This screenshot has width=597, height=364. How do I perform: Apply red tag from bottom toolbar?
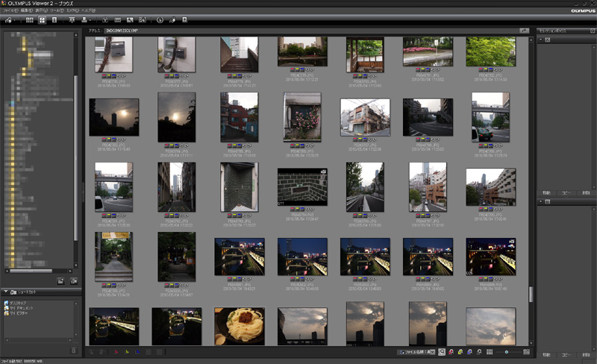116,352
